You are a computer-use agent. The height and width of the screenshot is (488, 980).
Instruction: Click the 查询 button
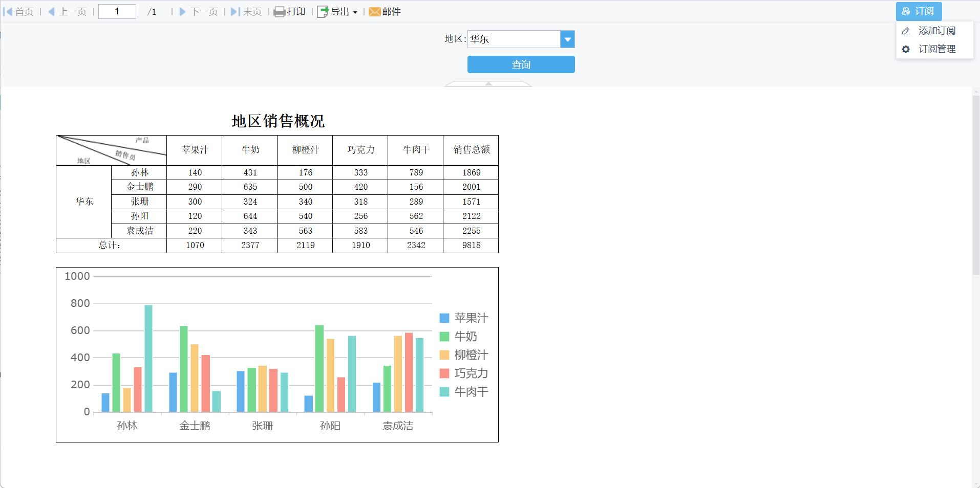click(x=521, y=64)
